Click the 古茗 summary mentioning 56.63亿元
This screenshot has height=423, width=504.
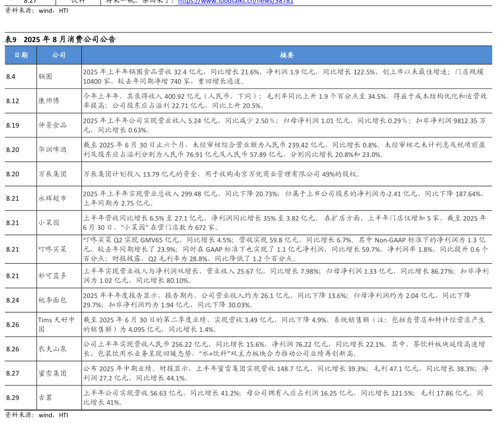pos(283,398)
